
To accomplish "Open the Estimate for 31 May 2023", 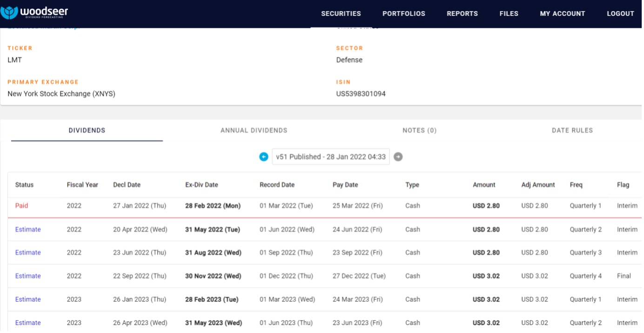I will coord(28,323).
